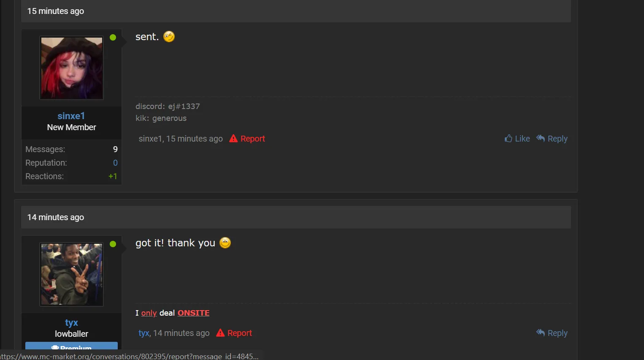Report sinxe1's message
This screenshot has height=360, width=644.
253,139
